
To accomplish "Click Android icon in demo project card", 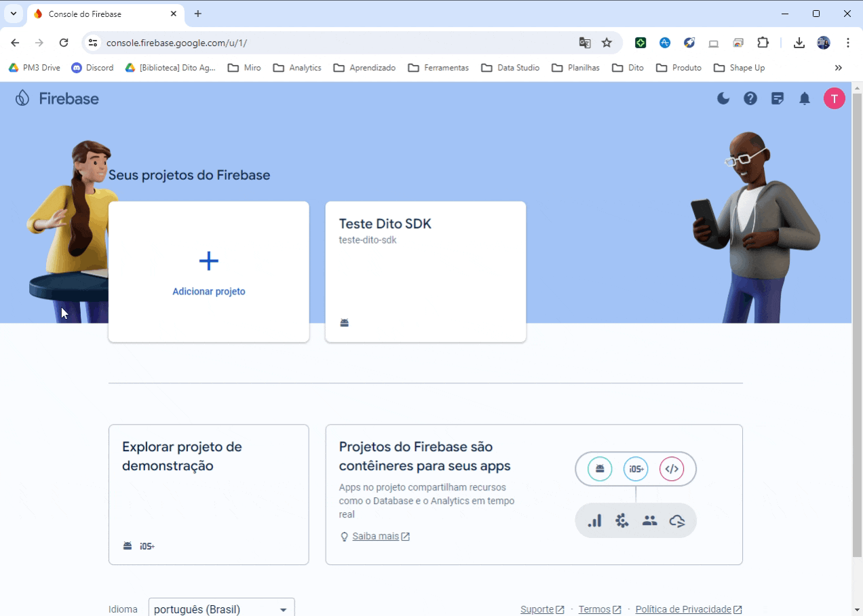I will (x=128, y=545).
